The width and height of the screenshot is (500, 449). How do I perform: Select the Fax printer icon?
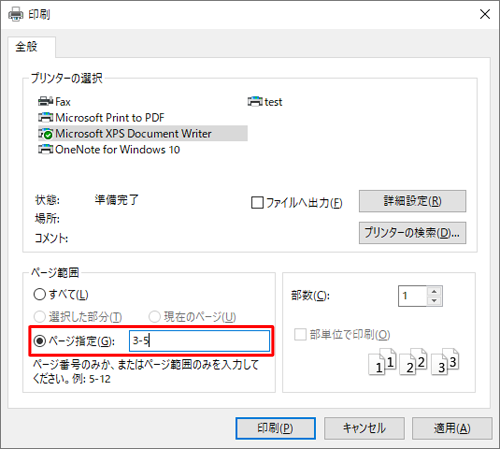point(45,101)
